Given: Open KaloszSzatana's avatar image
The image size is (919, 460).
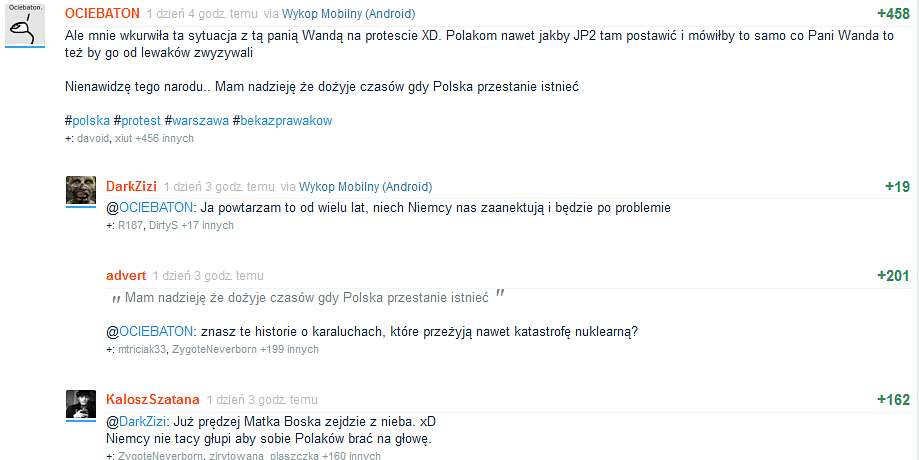Looking at the screenshot, I should click(x=81, y=404).
